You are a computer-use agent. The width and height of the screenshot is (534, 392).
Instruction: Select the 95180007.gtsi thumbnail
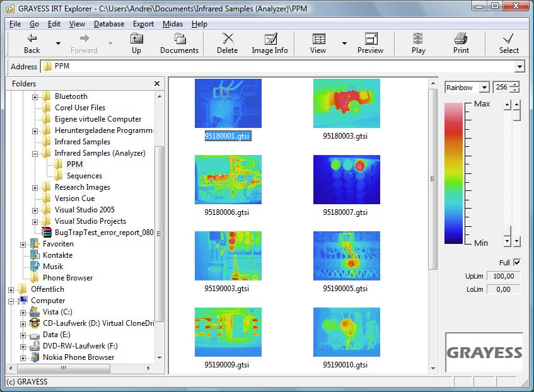point(346,180)
